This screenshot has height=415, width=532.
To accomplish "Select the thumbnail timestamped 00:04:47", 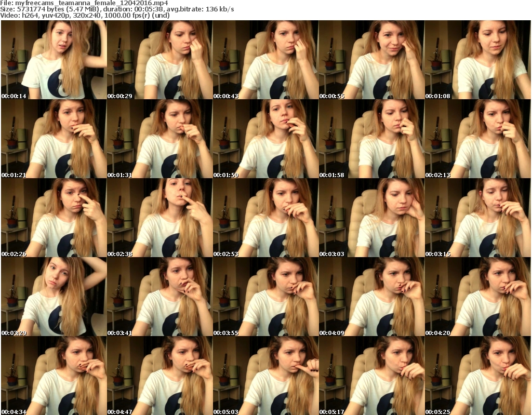I will [160, 376].
